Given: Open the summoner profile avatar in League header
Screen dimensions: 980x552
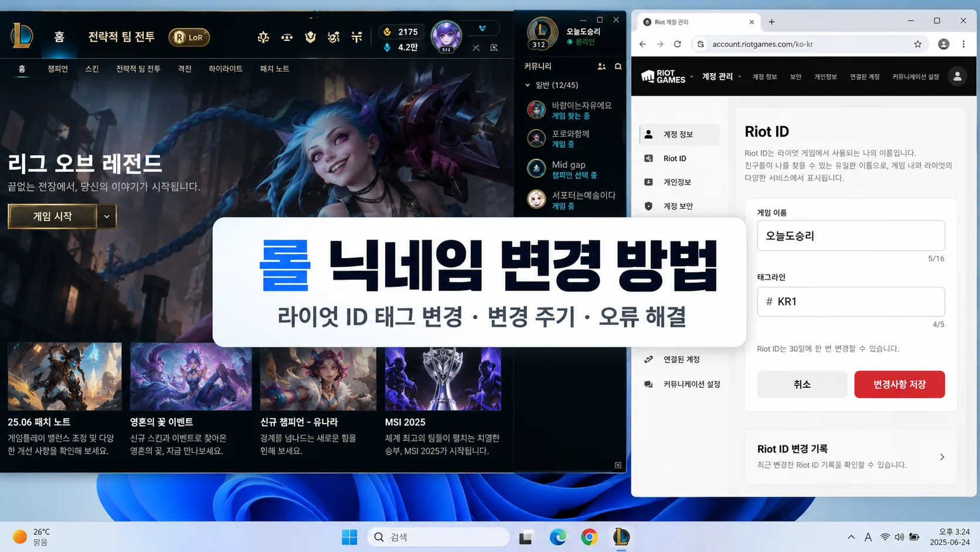Looking at the screenshot, I should [446, 36].
